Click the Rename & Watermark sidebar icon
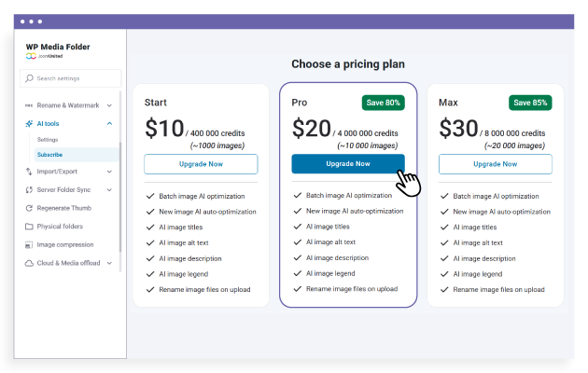This screenshot has width=588, height=373. click(x=29, y=105)
